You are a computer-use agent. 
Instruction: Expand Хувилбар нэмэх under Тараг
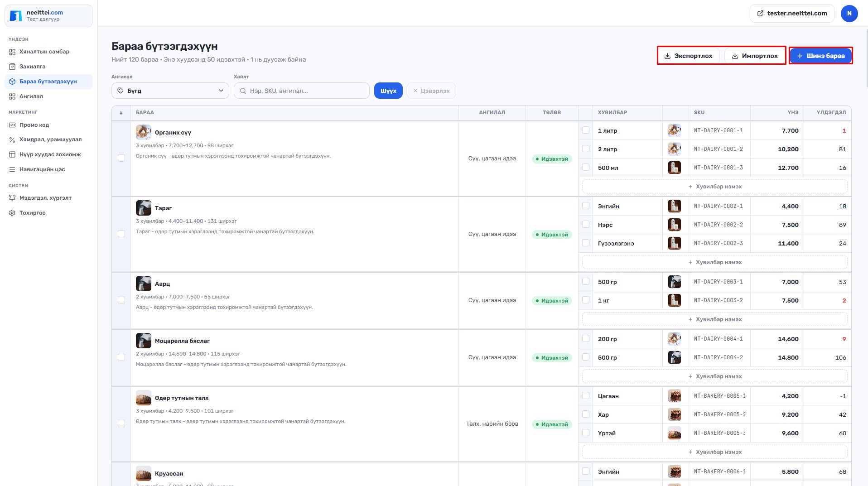point(714,262)
